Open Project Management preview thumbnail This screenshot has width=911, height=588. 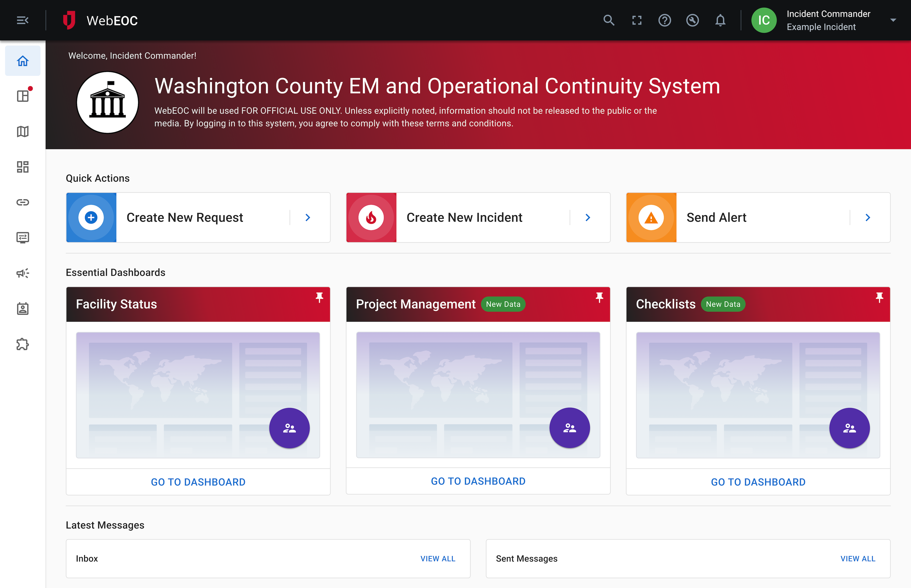tap(478, 395)
